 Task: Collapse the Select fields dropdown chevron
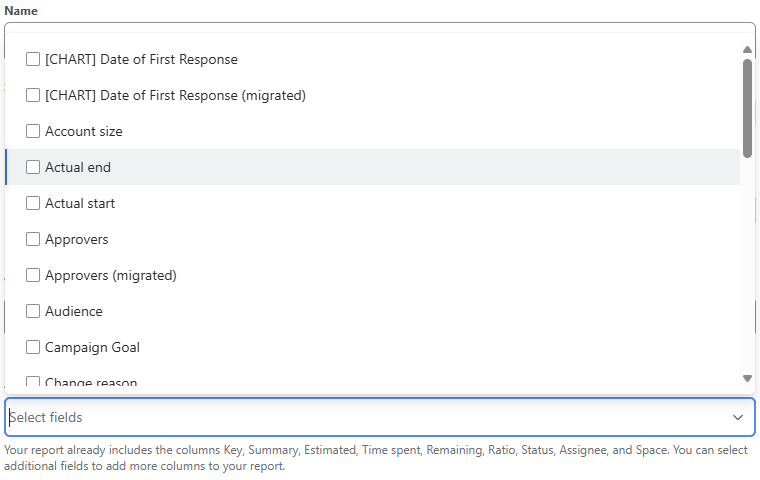pyautogui.click(x=738, y=417)
